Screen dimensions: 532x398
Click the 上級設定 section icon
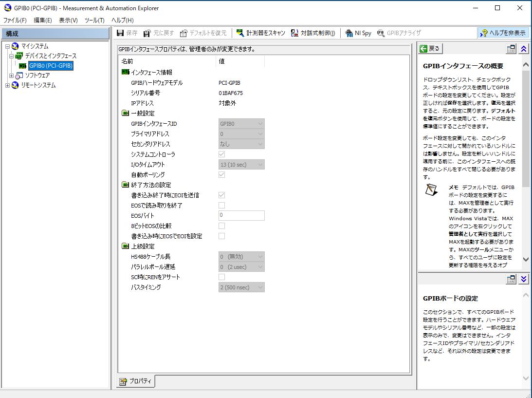[x=125, y=246]
